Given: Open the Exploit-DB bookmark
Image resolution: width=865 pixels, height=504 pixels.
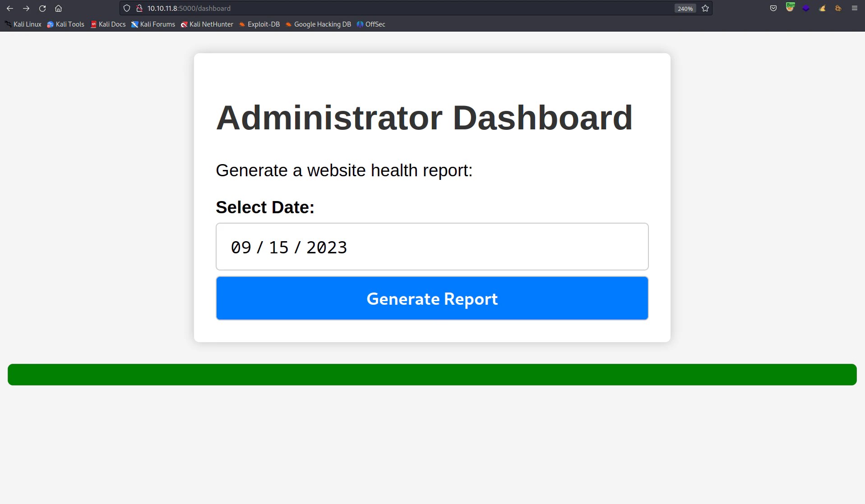Looking at the screenshot, I should 259,24.
